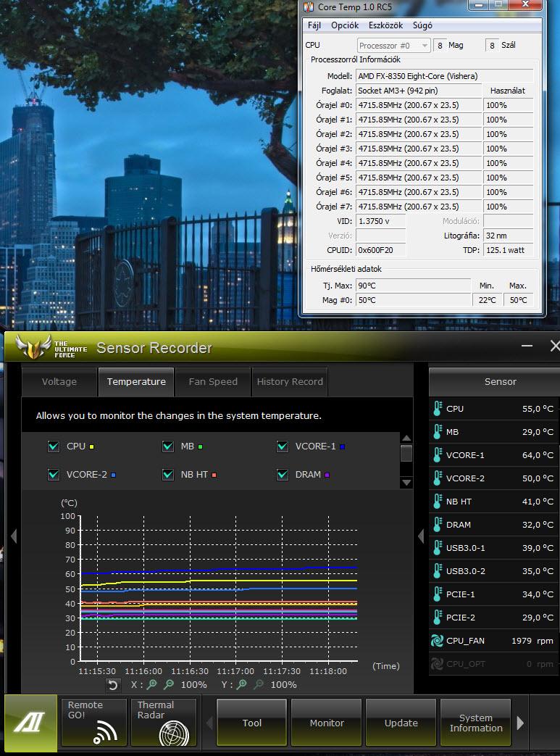The image size is (560, 756).
Task: Click the green MB color swatch
Action: click(200, 447)
